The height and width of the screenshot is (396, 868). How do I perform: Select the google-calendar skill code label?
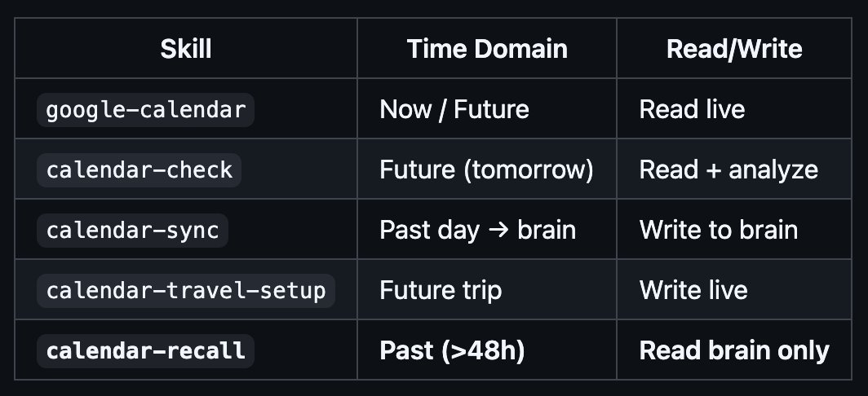tap(145, 109)
